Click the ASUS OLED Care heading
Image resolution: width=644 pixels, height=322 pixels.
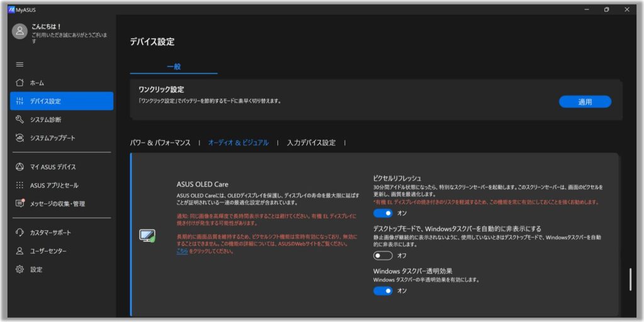[202, 184]
